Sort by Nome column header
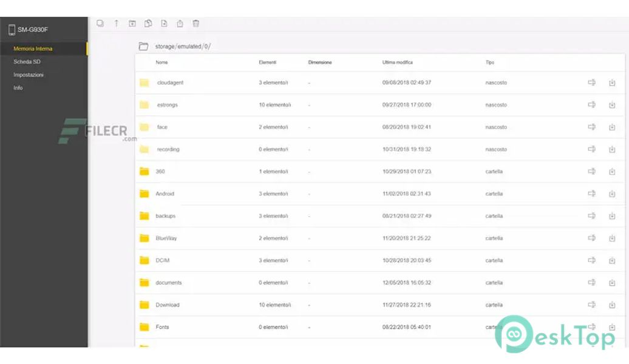The height and width of the screenshot is (364, 629). (x=161, y=62)
